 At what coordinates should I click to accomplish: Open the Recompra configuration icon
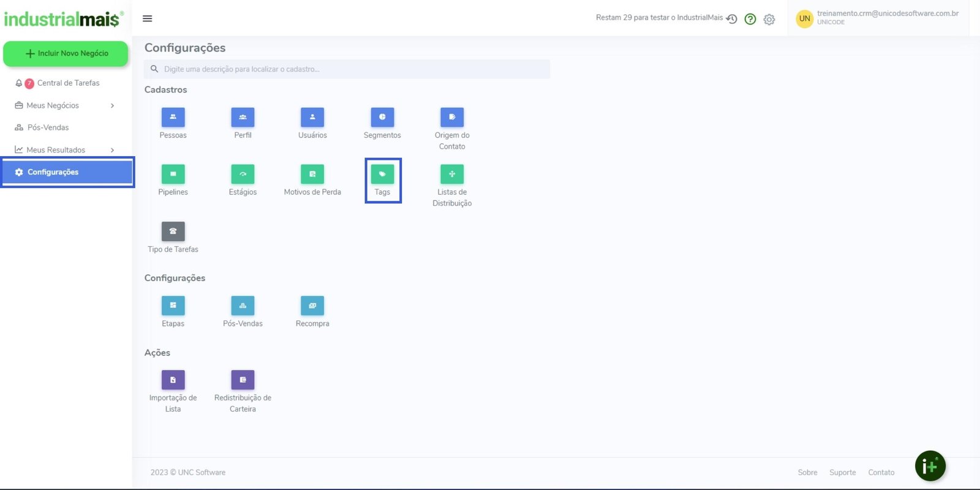[x=312, y=306]
